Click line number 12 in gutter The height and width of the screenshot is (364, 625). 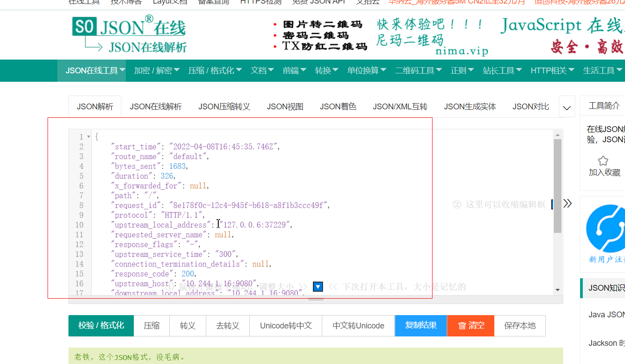(x=79, y=244)
